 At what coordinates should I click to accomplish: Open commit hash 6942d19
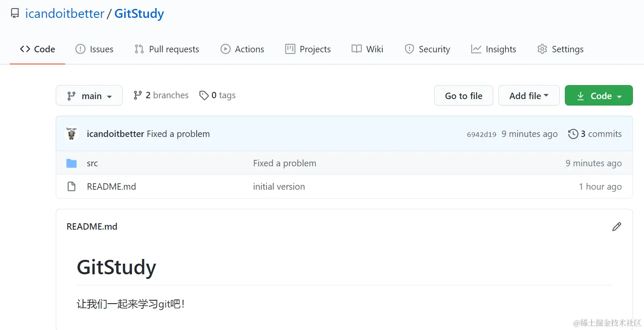click(x=481, y=134)
